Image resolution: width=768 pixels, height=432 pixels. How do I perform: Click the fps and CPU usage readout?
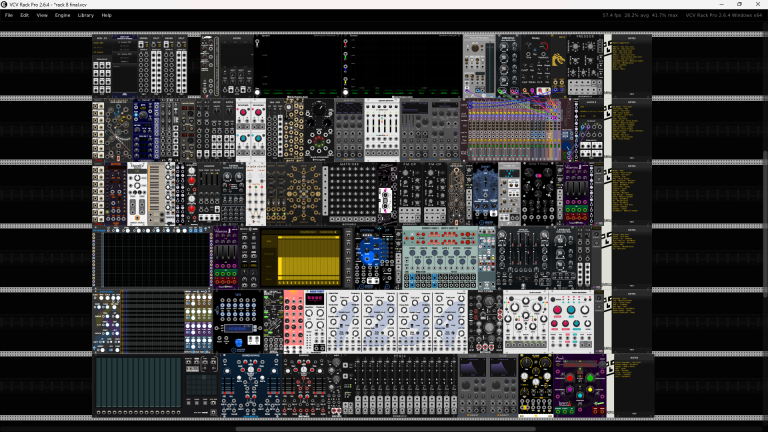[640, 15]
